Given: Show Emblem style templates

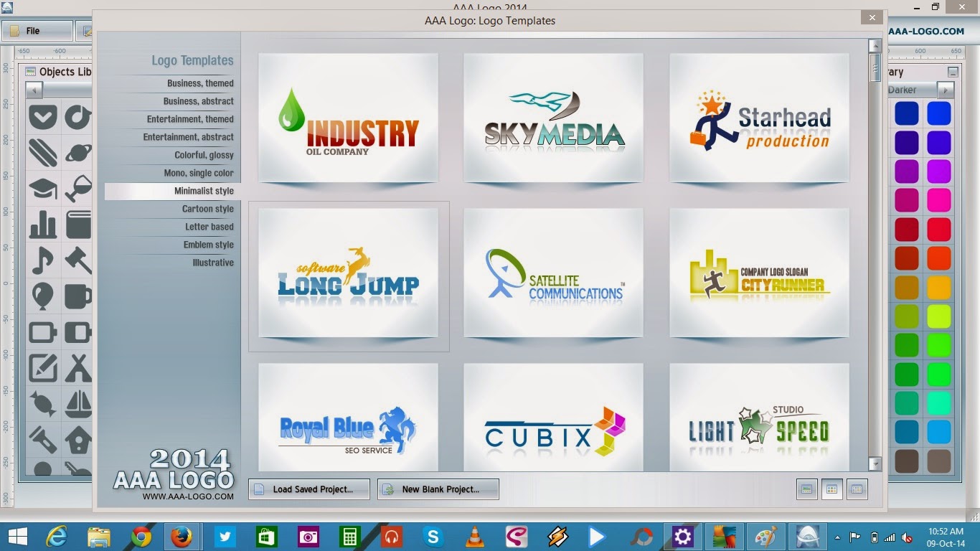Looking at the screenshot, I should (208, 245).
